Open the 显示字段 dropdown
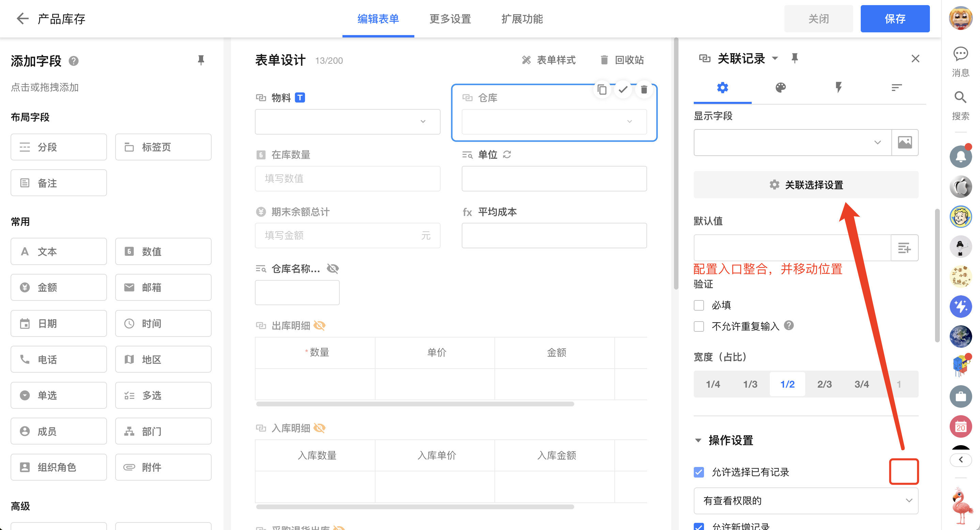Screen dimensions: 980x530 (x=792, y=143)
